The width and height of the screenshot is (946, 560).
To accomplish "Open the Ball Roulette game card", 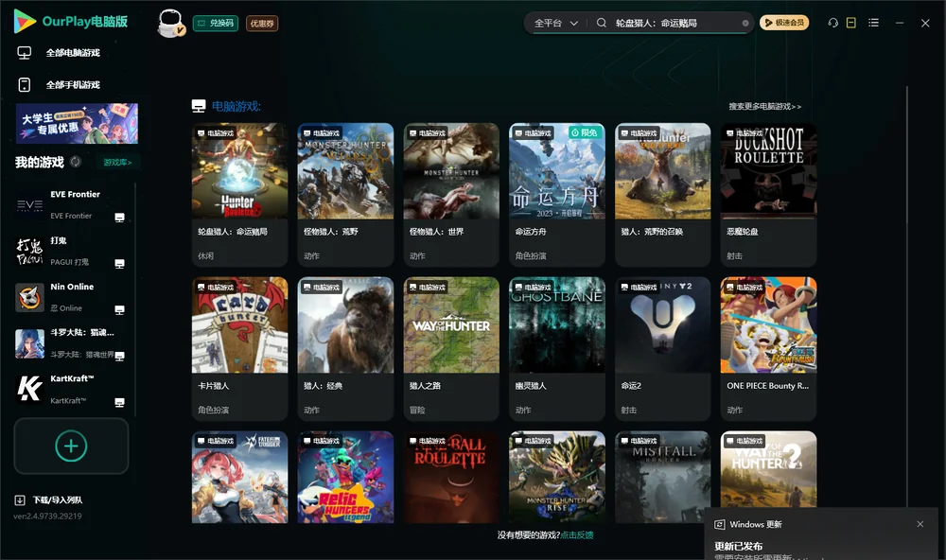I will pos(451,477).
